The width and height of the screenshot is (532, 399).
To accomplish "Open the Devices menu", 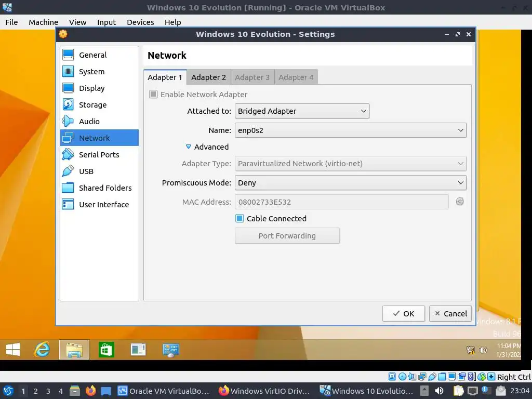I will (140, 22).
